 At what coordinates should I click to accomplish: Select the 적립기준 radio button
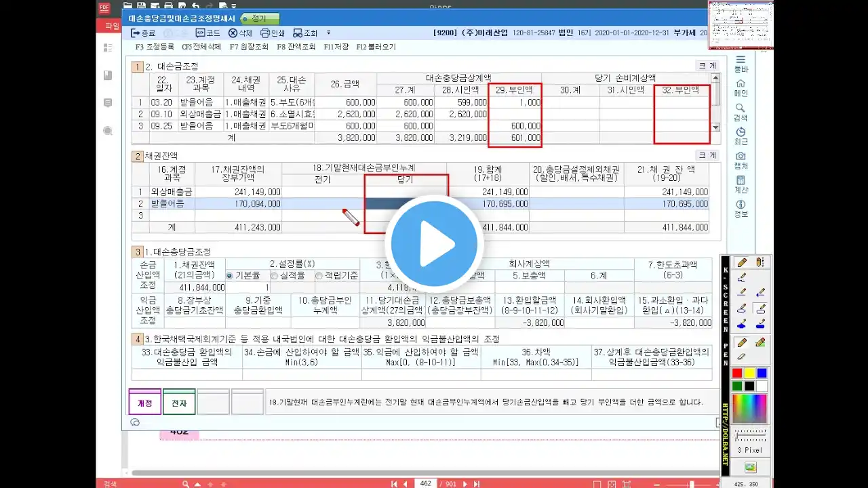coord(319,275)
